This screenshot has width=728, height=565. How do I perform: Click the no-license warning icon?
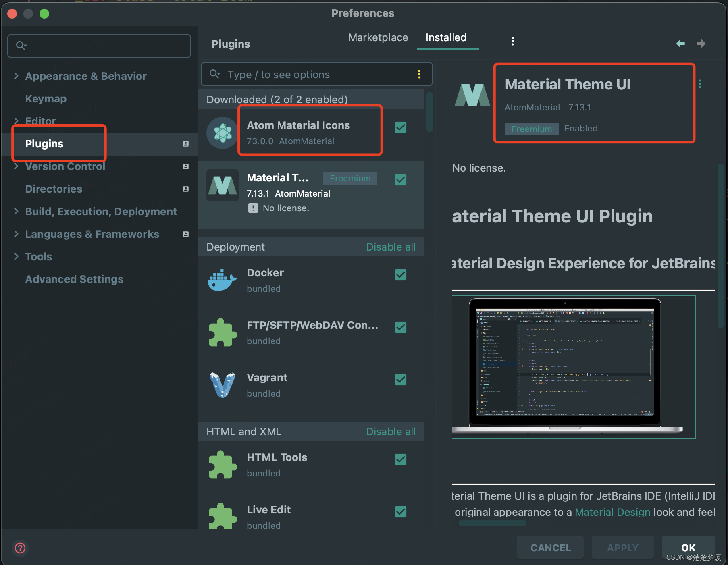(x=253, y=208)
